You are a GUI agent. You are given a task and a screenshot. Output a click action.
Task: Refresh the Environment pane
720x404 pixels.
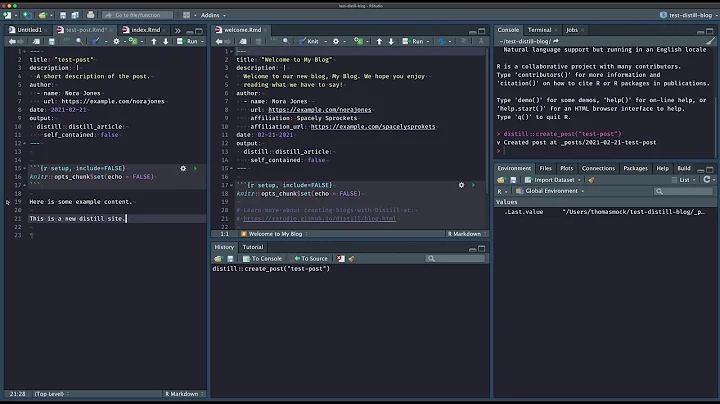click(707, 180)
